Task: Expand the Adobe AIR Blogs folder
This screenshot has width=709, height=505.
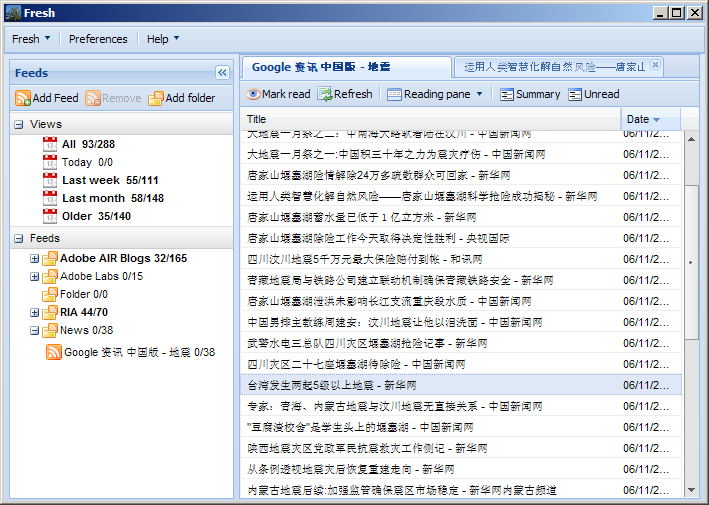Action: click(34, 259)
